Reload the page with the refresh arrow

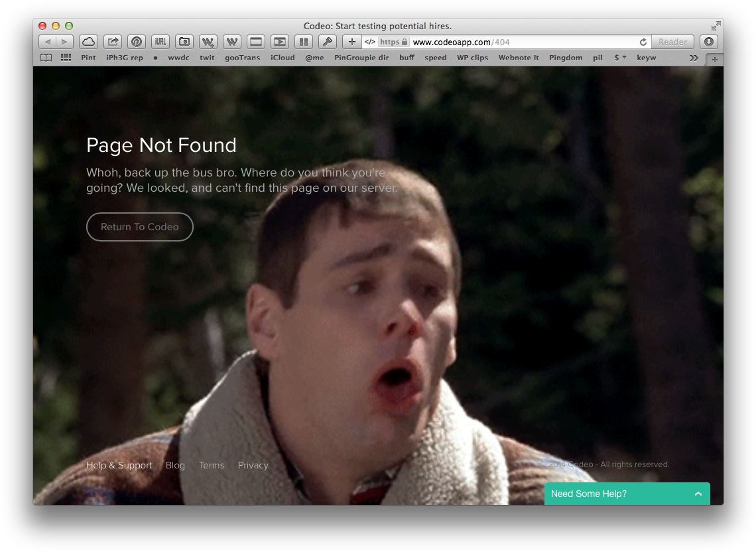642,41
